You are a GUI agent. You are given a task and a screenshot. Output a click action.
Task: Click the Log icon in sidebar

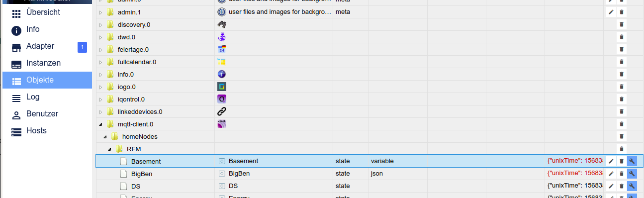pos(16,97)
